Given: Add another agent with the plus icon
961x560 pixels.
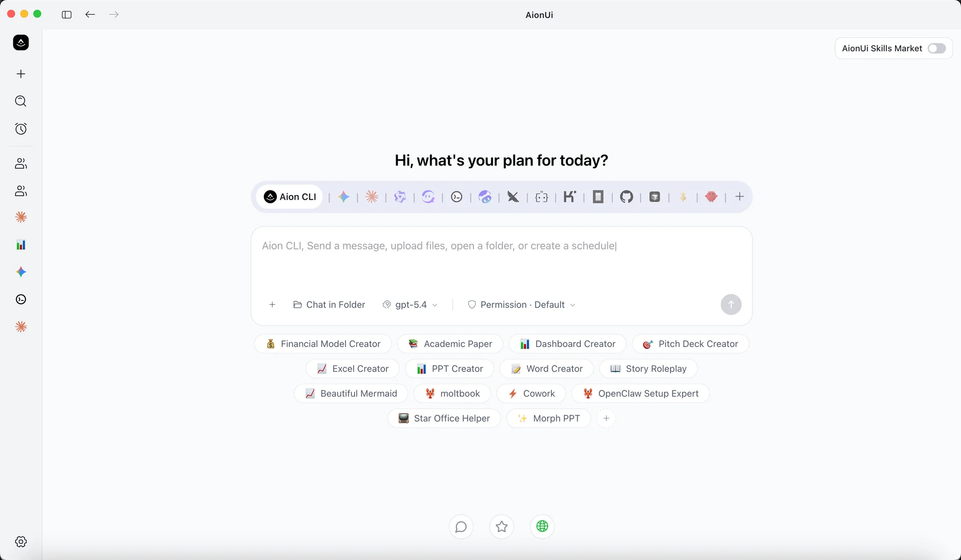Looking at the screenshot, I should [x=740, y=197].
